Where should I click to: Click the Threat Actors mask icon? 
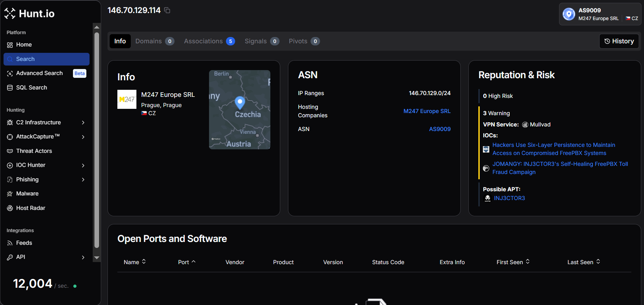click(10, 151)
